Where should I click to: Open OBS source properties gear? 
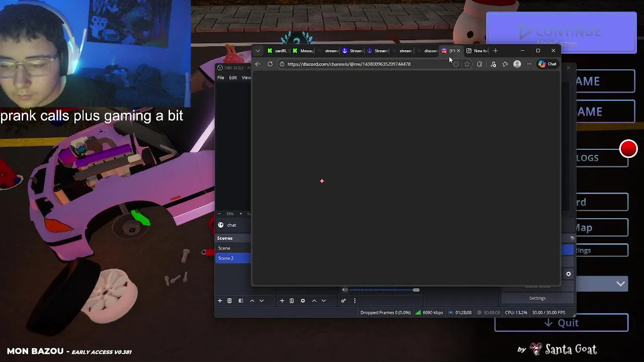(303, 301)
